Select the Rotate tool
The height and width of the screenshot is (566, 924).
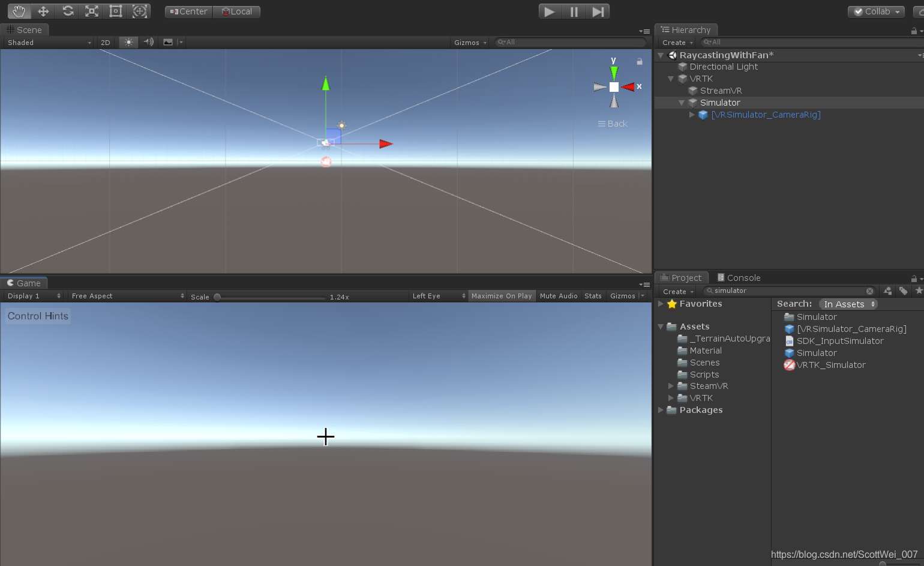(x=67, y=11)
